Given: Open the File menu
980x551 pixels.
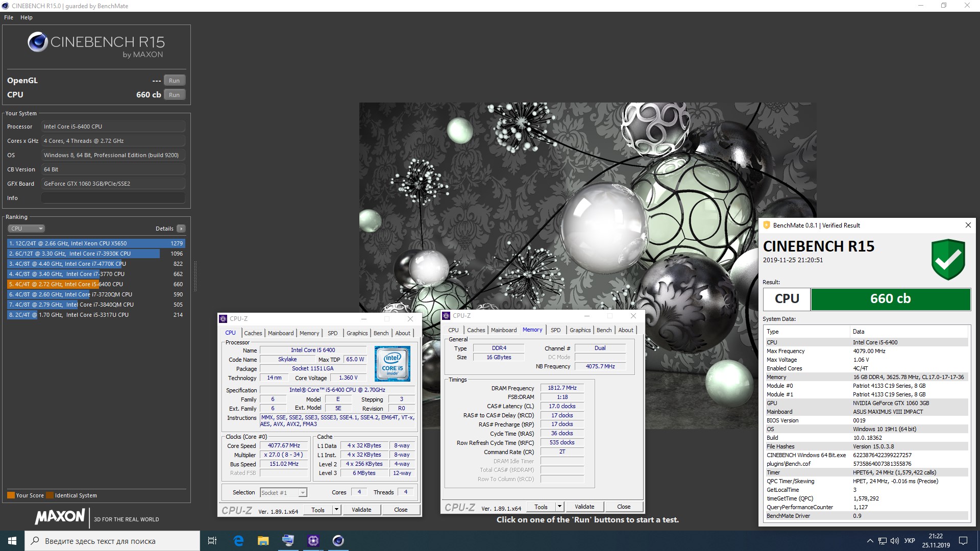Looking at the screenshot, I should point(9,17).
